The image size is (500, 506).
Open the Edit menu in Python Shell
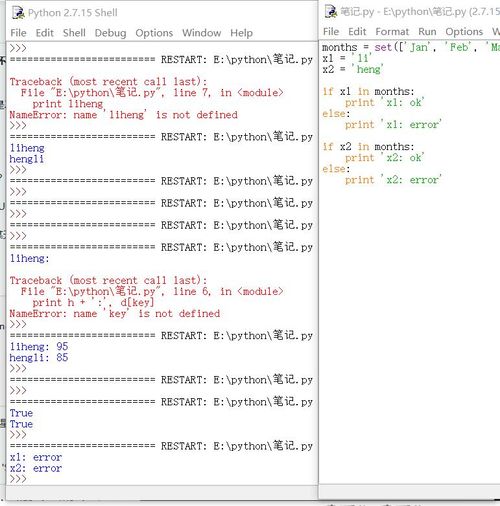tap(45, 33)
